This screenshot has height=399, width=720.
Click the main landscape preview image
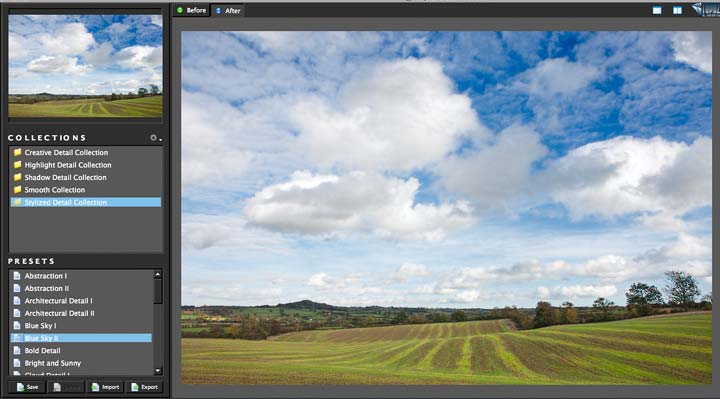(x=446, y=208)
